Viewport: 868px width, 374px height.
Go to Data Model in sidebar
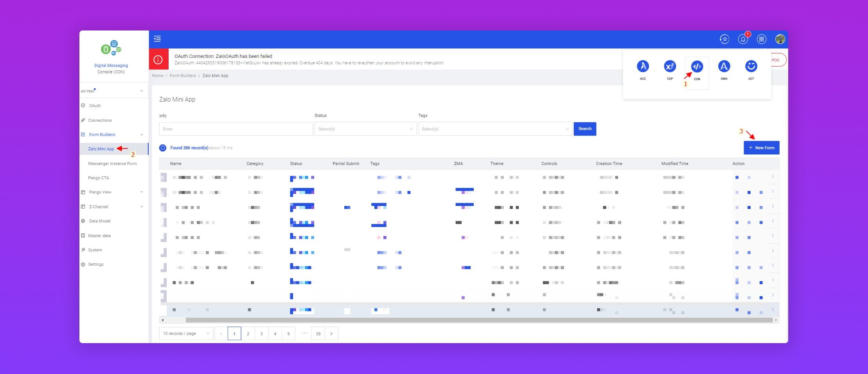click(x=100, y=221)
